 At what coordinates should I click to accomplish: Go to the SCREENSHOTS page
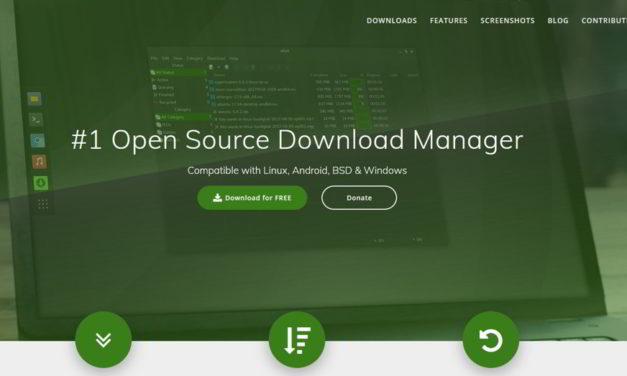click(507, 20)
